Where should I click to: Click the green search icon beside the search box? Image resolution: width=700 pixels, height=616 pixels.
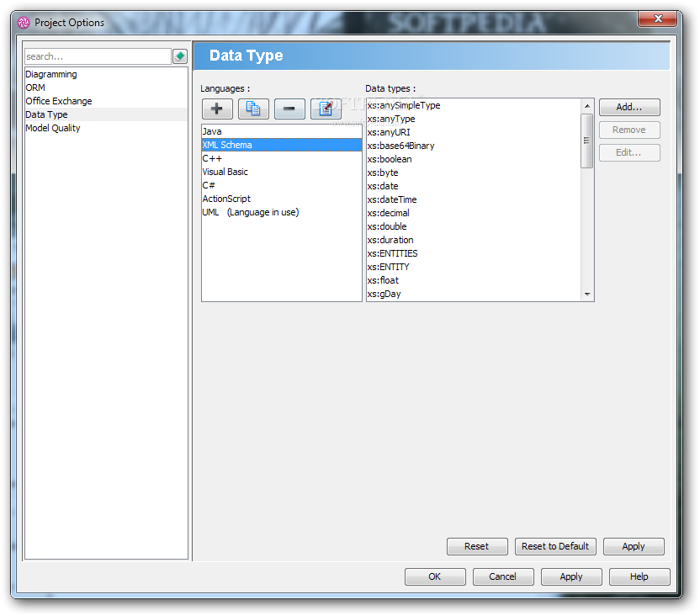coord(180,56)
